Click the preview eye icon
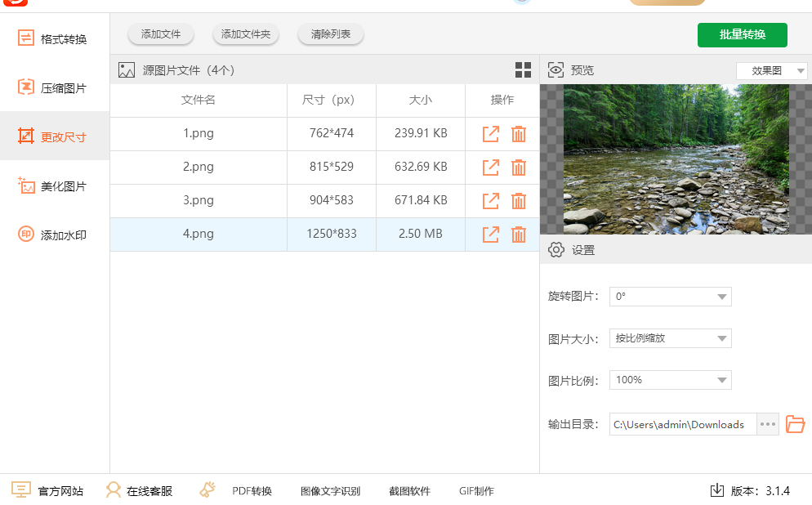 tap(555, 70)
